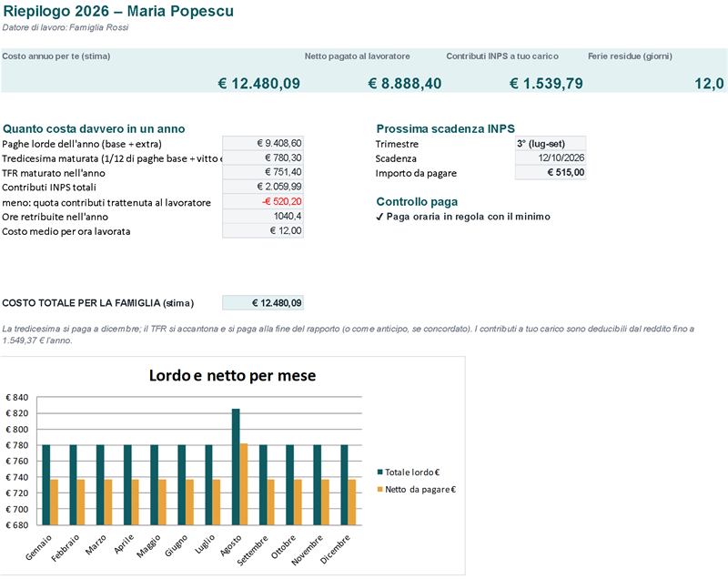
Task: Select the 'Quanto costa davvero in un anno' heading
Action: pyautogui.click(x=94, y=128)
